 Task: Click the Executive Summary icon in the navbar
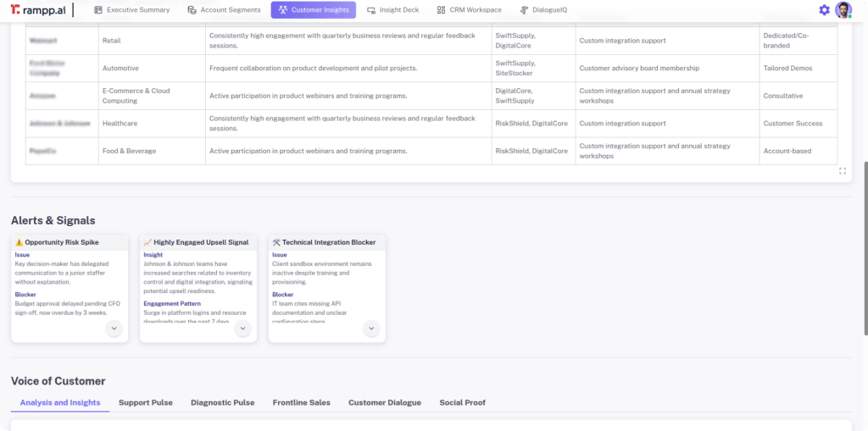point(98,10)
